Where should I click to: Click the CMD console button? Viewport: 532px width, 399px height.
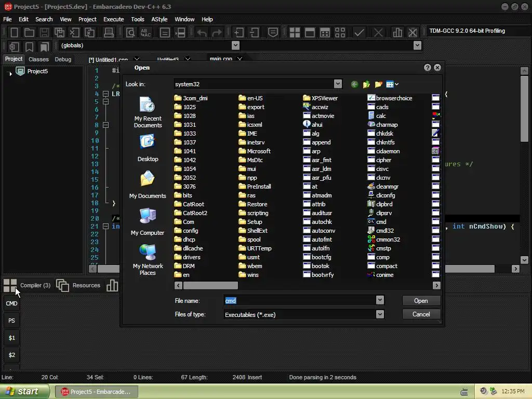tap(11, 303)
